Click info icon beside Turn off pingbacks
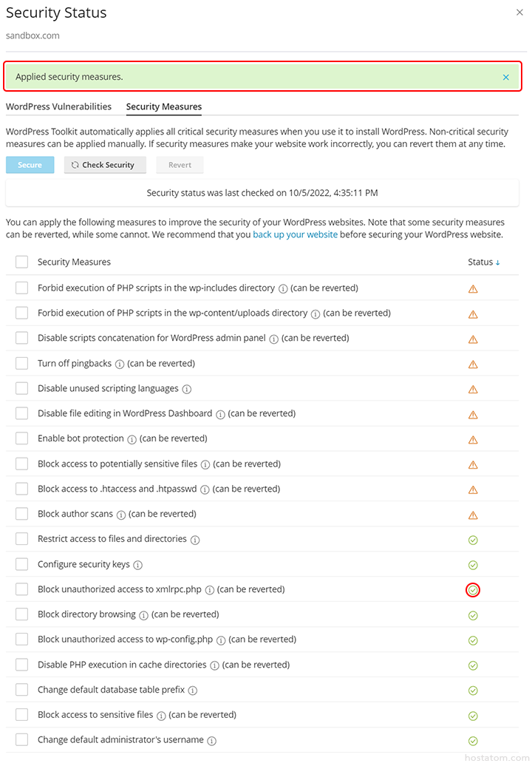 pyautogui.click(x=120, y=364)
